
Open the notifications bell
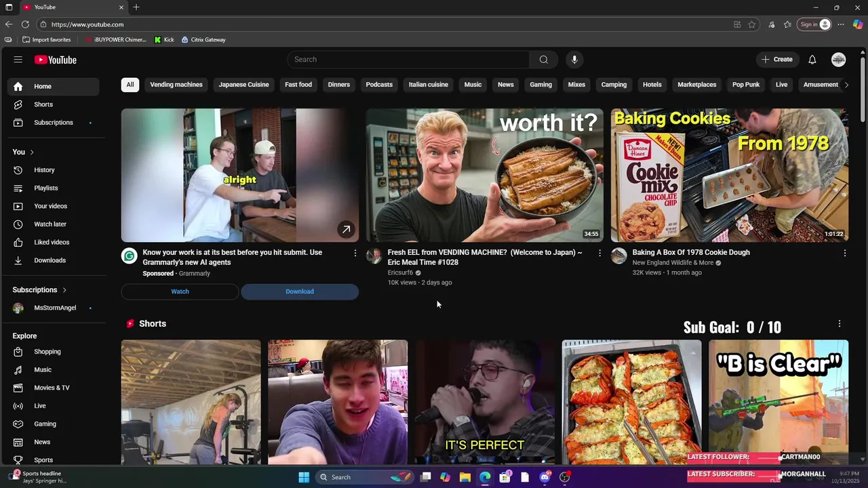[812, 60]
